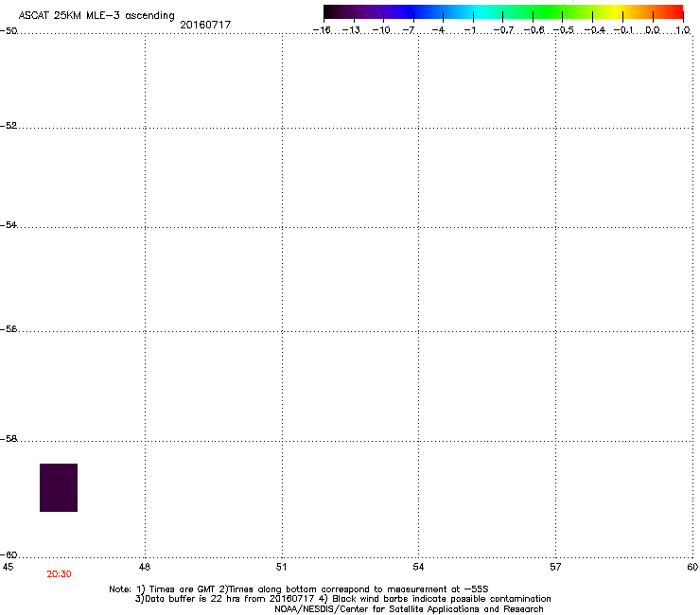Image resolution: width=700 pixels, height=615 pixels.
Task: Click the -7 color scale label
Action: click(x=409, y=30)
